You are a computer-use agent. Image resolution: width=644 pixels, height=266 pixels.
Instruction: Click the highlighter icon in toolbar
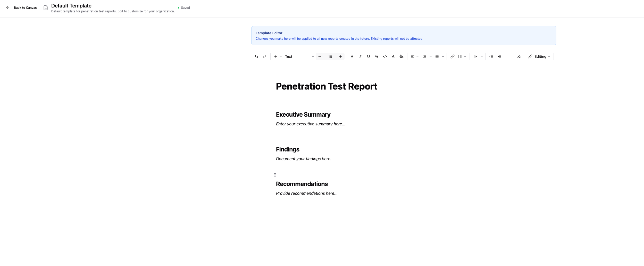pyautogui.click(x=519, y=57)
